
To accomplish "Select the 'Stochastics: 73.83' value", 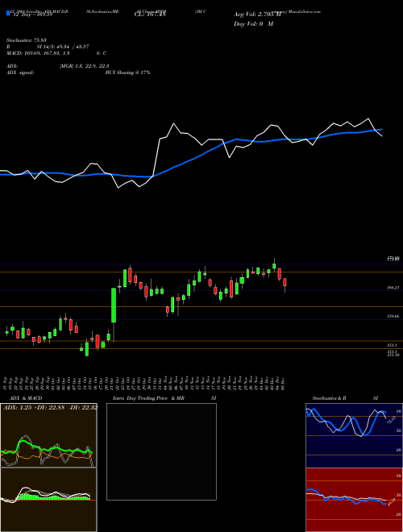I will (x=26, y=40).
